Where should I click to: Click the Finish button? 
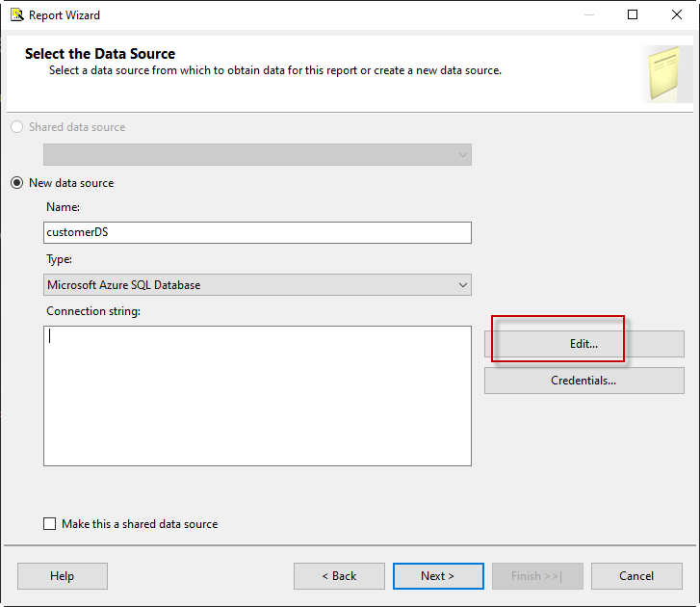(537, 576)
